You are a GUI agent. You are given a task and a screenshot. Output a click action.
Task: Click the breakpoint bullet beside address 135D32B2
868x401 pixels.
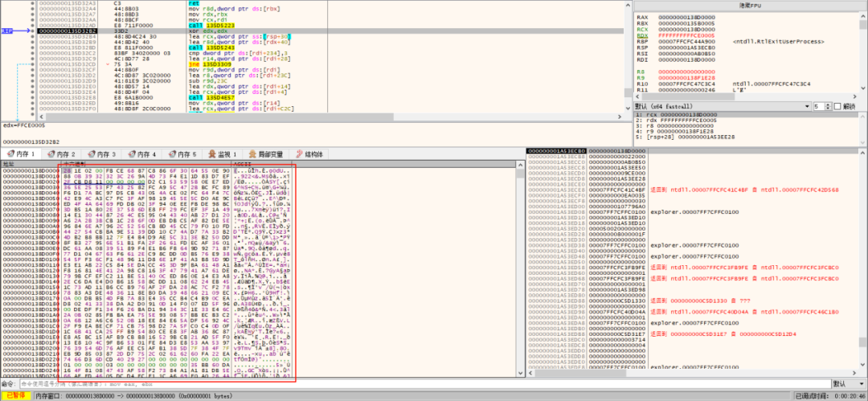(x=32, y=31)
